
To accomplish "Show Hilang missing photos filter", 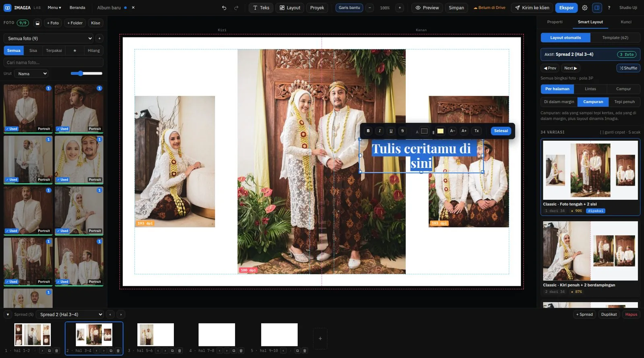I will (x=94, y=51).
